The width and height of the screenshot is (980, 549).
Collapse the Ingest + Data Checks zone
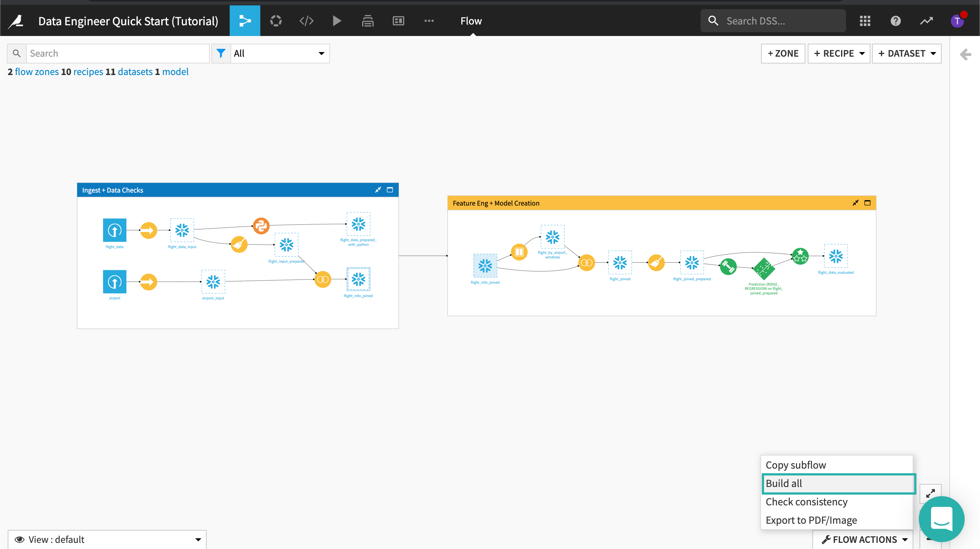[x=378, y=190]
